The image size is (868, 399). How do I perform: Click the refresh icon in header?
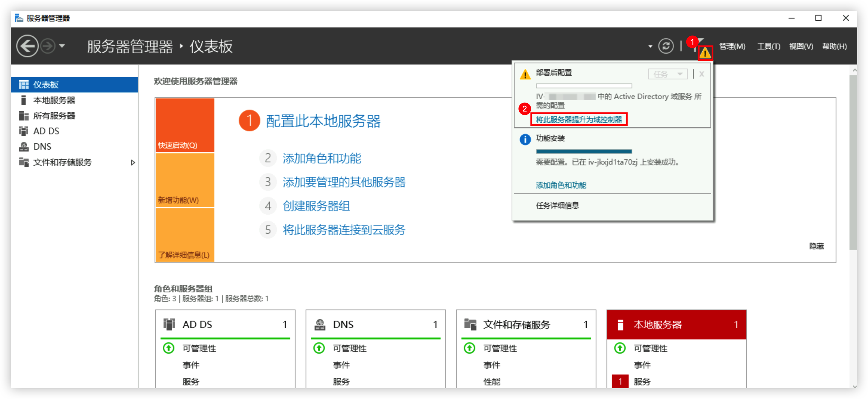[666, 46]
